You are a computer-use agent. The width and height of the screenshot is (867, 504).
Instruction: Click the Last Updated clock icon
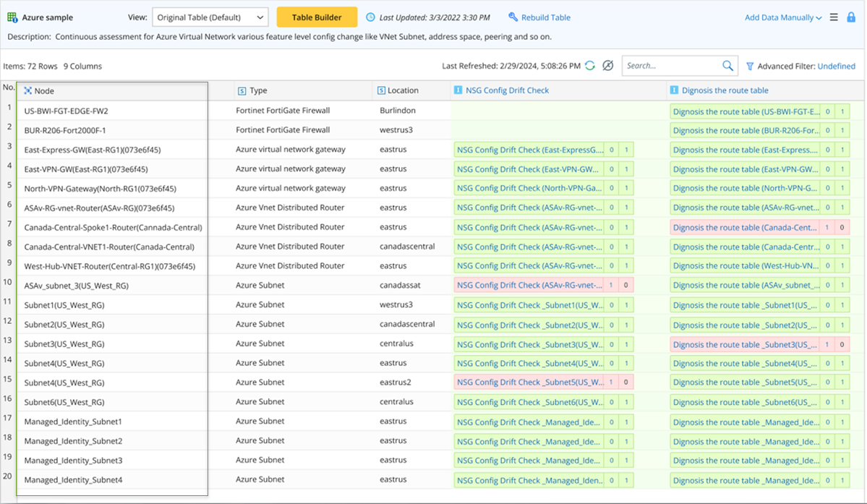pos(371,17)
